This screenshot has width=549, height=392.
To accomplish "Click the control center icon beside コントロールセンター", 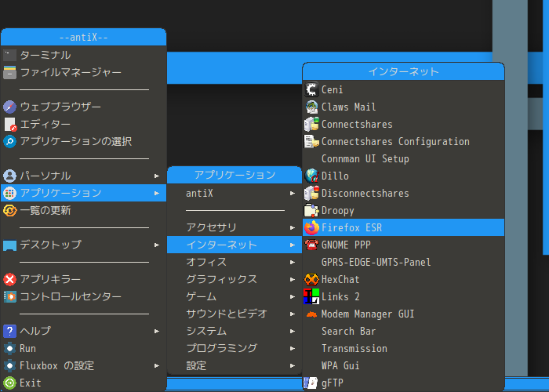I will coord(9,296).
